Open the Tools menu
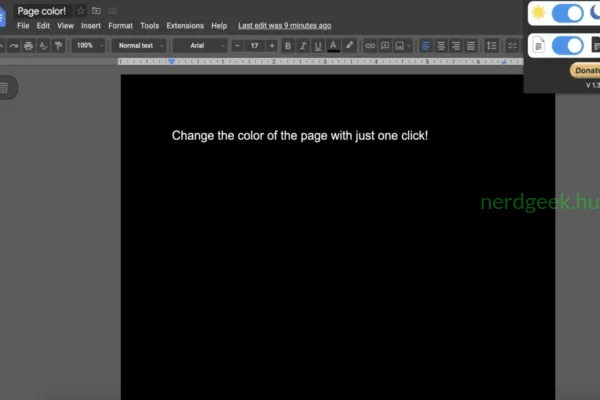Viewport: 600px width, 400px height. [150, 26]
